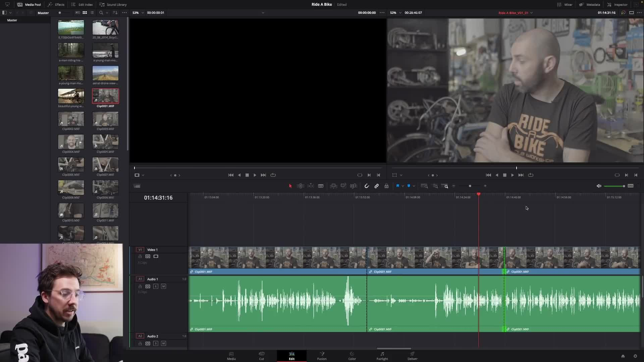Select the Blade Edit mode tool
This screenshot has width=644, height=362.
pos(321,186)
